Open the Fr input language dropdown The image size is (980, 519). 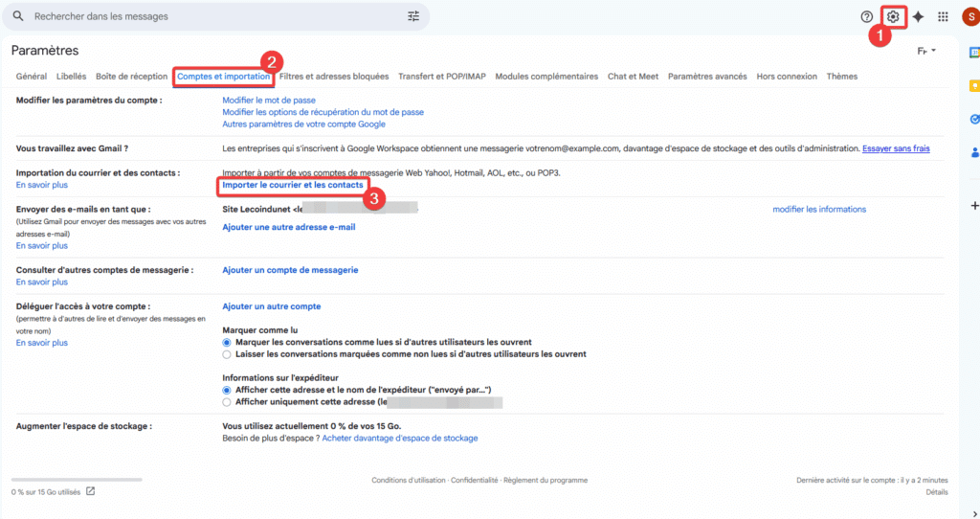pyautogui.click(x=926, y=51)
